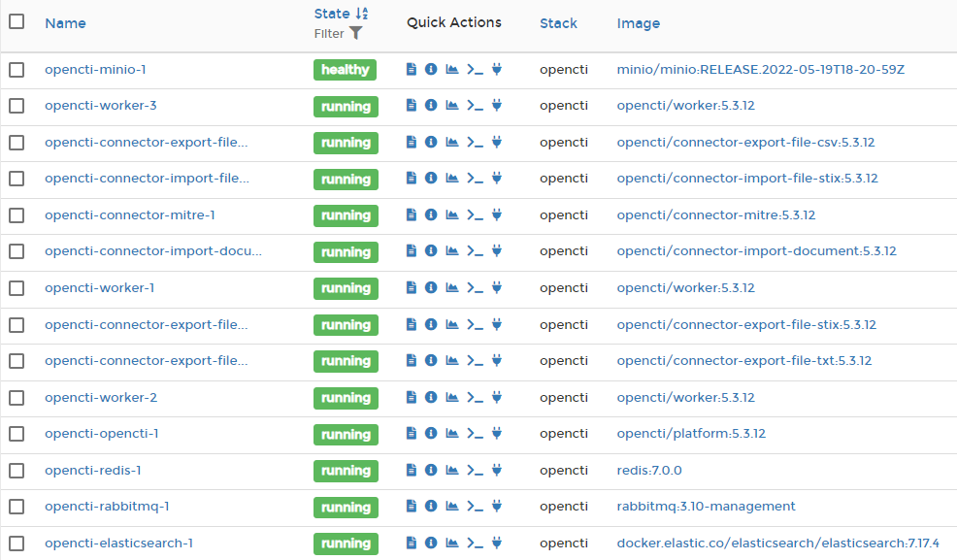Open console for opencti-worker-2
957x560 pixels.
coord(475,398)
